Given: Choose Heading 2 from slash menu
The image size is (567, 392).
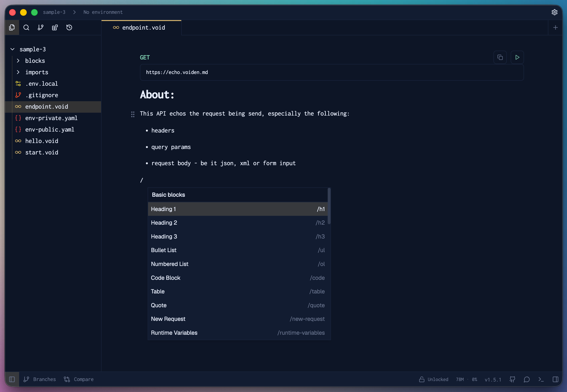Looking at the screenshot, I should click(238, 223).
